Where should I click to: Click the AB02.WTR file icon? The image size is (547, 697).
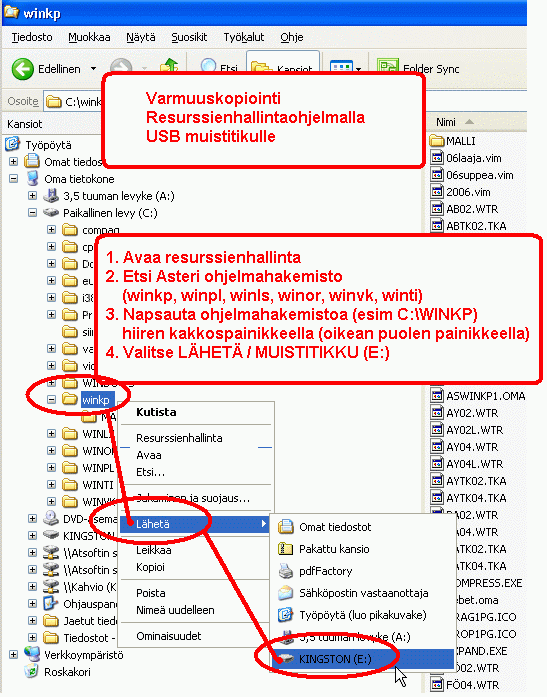(x=437, y=209)
